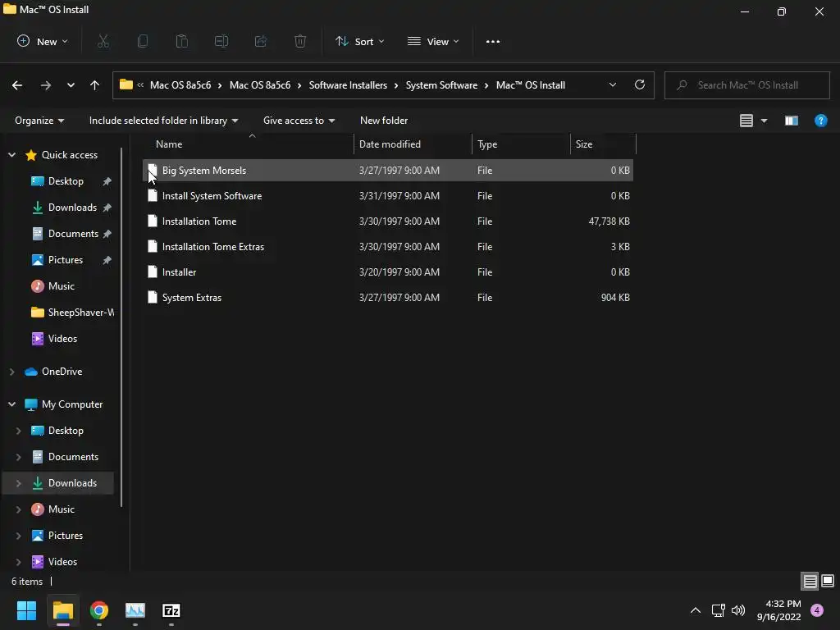Click Mac™ OS Install breadcrumb segment
The width and height of the screenshot is (840, 630).
[x=531, y=85]
